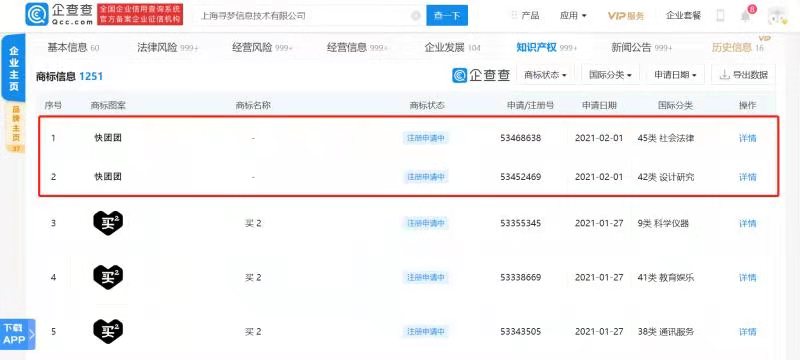This screenshot has width=800, height=360.
Task: Click registration number 53468638
Action: tap(520, 138)
